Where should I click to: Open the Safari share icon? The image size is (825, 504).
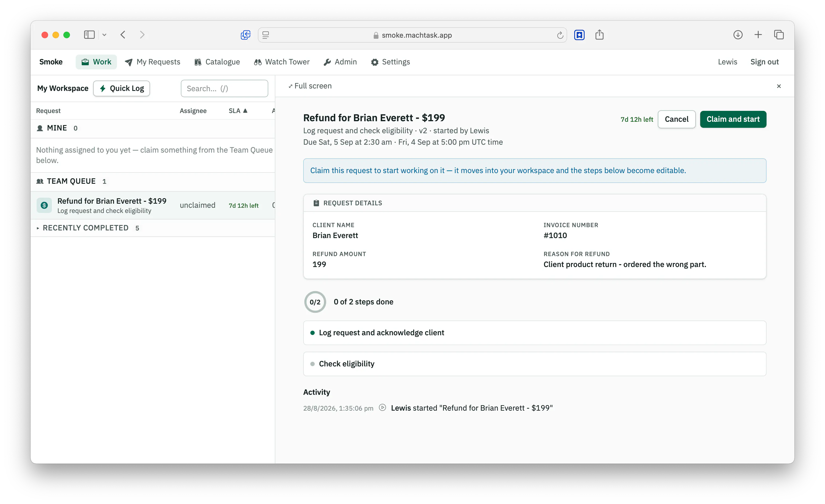click(x=599, y=34)
